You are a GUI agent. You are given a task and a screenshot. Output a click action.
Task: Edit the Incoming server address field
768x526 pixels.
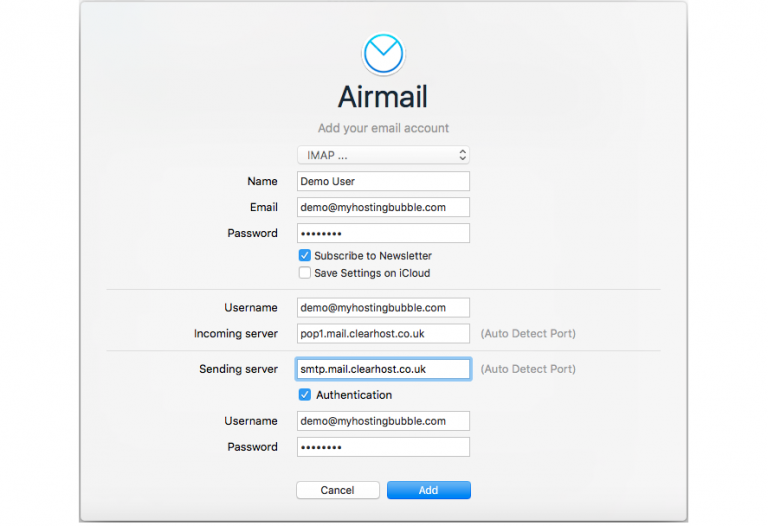(x=383, y=334)
